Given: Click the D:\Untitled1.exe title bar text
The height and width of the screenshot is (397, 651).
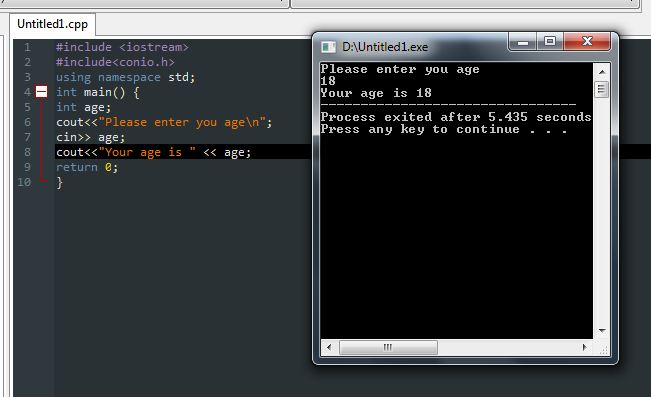Looking at the screenshot, I should [x=385, y=47].
